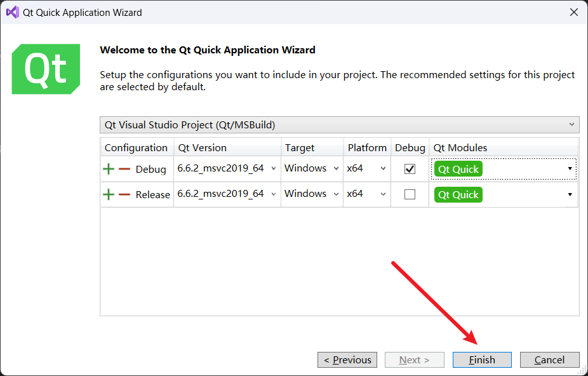Click the Qt logo in the wizard
The image size is (588, 376).
tap(46, 69)
